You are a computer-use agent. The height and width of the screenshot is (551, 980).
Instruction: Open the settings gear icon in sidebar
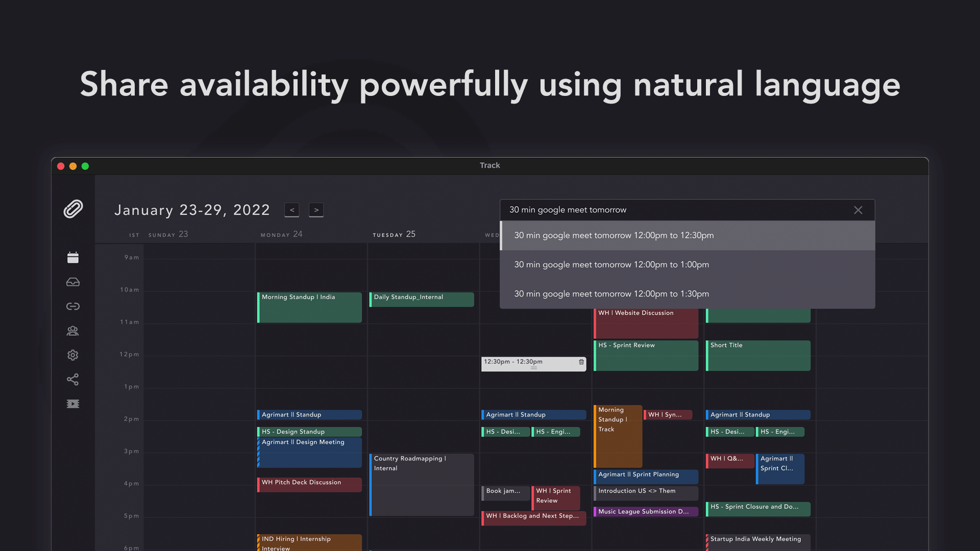(73, 355)
